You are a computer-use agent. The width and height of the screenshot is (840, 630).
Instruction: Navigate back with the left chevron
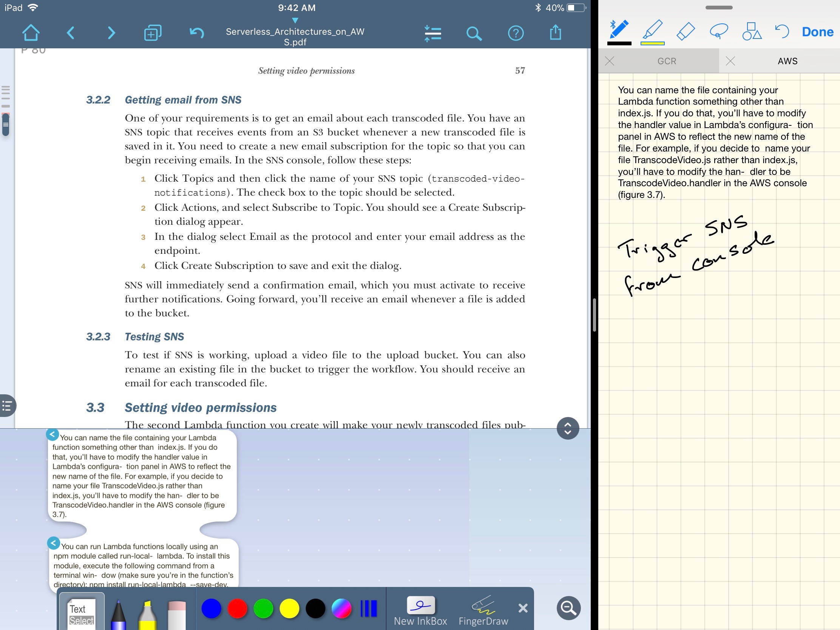point(71,33)
